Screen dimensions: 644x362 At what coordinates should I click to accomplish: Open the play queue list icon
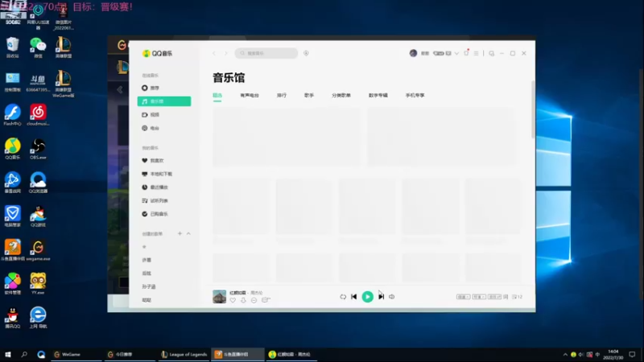tap(517, 297)
